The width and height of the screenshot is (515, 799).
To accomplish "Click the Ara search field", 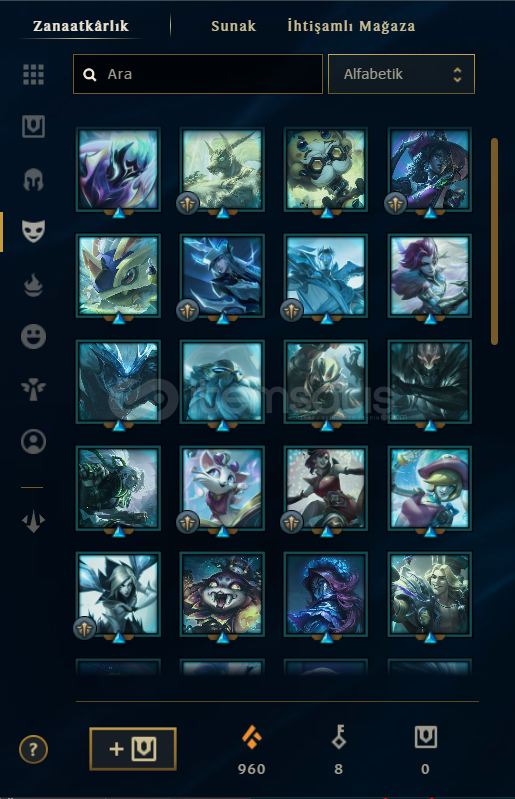I will [x=198, y=74].
